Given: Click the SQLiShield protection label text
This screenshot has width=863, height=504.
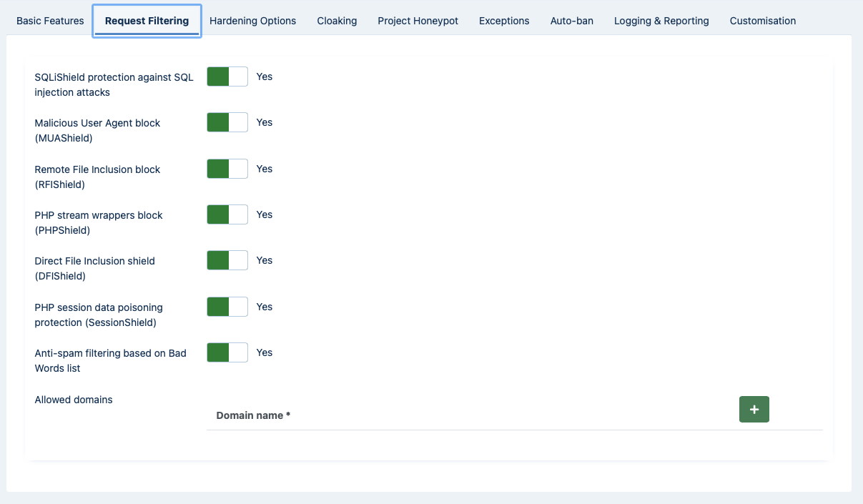Looking at the screenshot, I should (x=114, y=84).
